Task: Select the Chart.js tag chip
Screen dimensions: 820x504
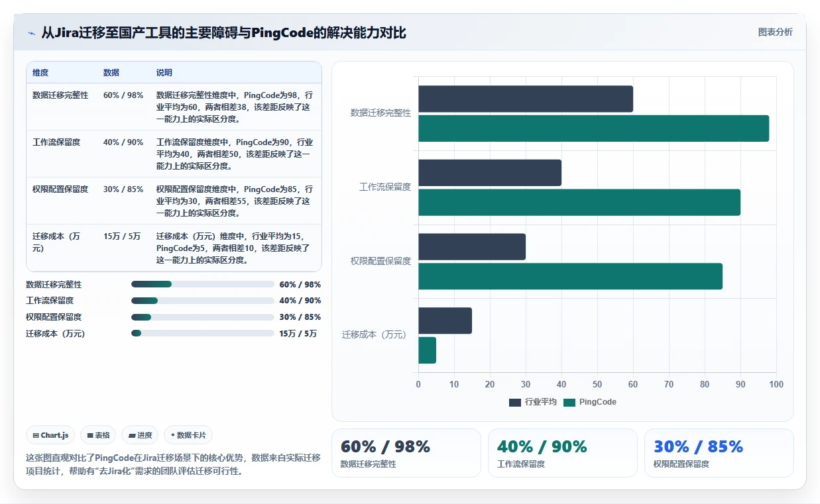Action: tap(51, 435)
